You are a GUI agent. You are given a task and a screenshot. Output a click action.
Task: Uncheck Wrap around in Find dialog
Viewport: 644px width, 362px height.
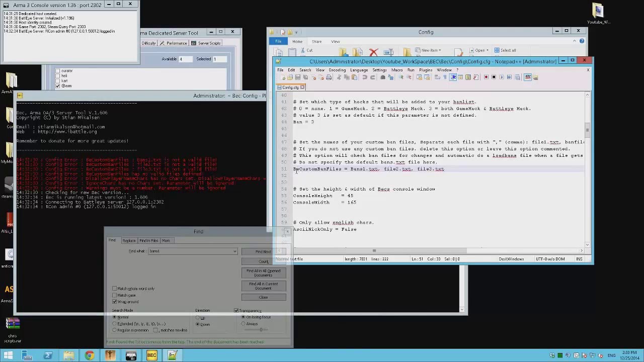point(115,302)
